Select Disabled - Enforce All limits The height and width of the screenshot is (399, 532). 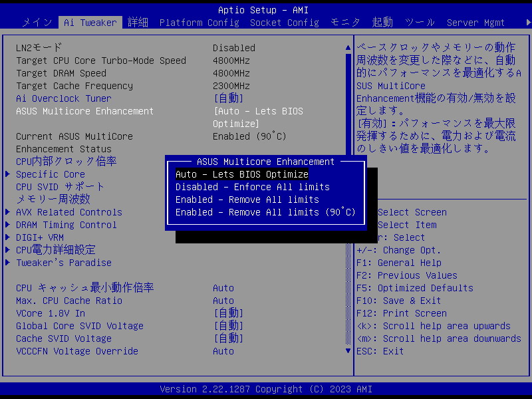[253, 187]
